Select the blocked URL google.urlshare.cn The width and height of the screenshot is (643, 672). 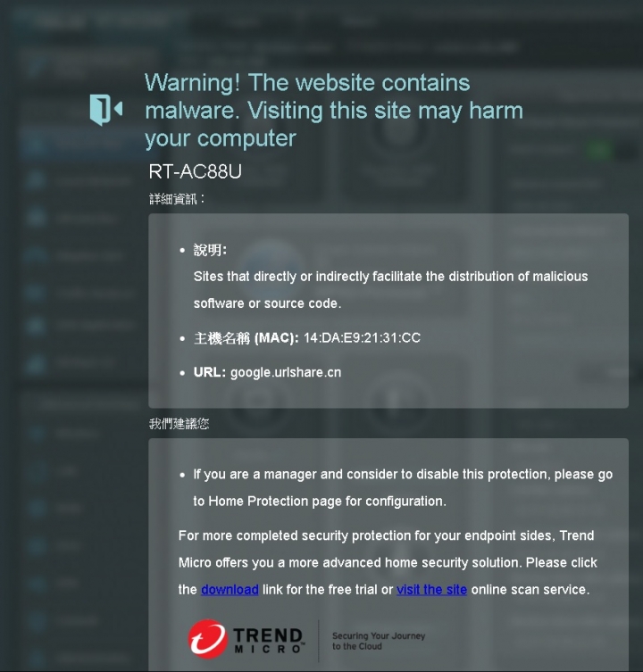point(286,372)
